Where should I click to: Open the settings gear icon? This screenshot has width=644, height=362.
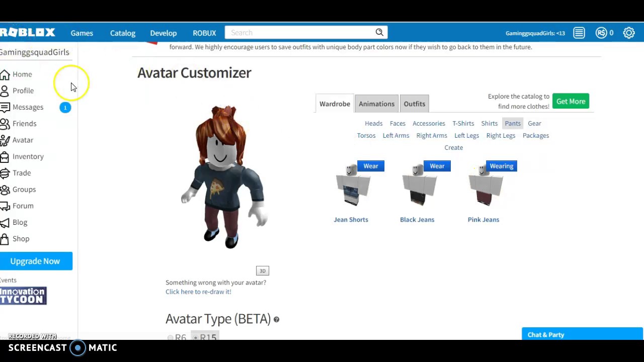(629, 33)
